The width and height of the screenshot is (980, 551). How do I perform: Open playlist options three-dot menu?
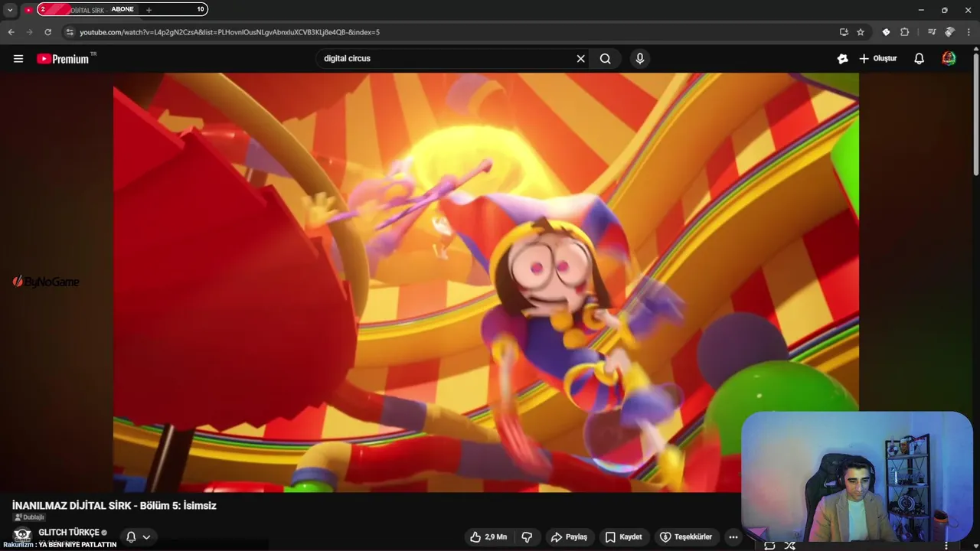pos(947,546)
